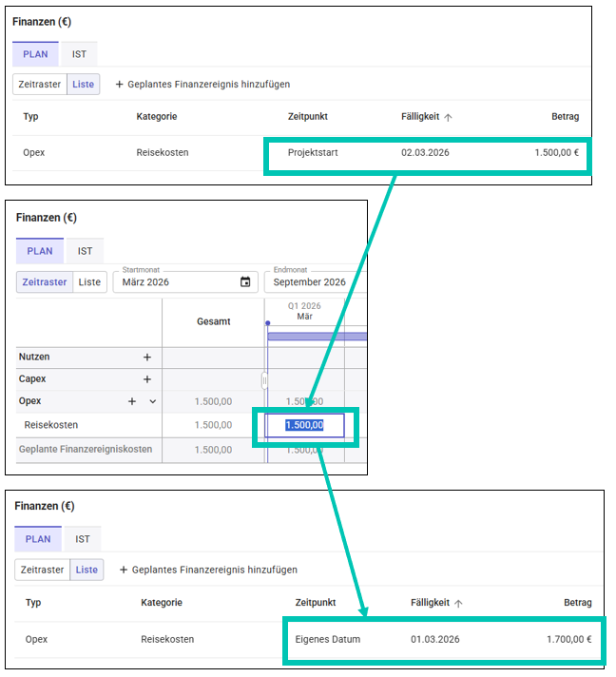Click the plus icon in the Capex row

(x=147, y=379)
